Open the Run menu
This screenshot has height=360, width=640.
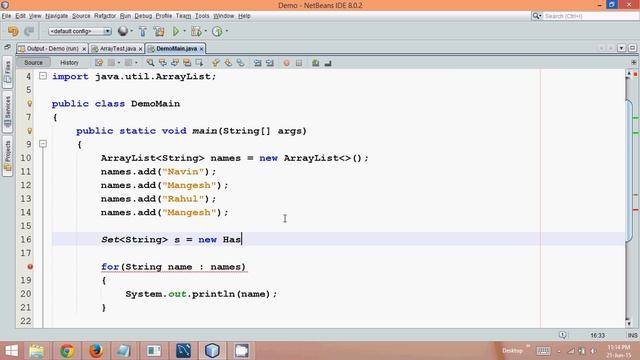pos(125,16)
